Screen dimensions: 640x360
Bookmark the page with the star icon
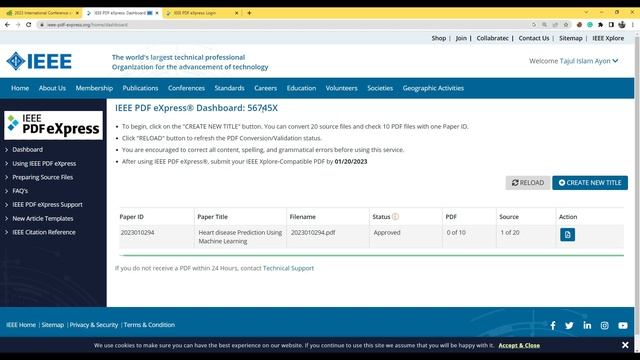click(566, 25)
